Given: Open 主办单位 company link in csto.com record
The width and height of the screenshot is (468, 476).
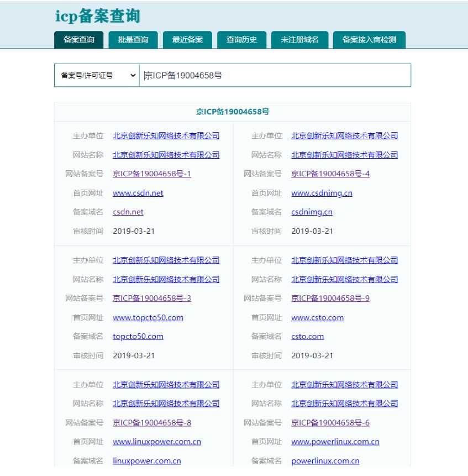Looking at the screenshot, I should [x=345, y=260].
